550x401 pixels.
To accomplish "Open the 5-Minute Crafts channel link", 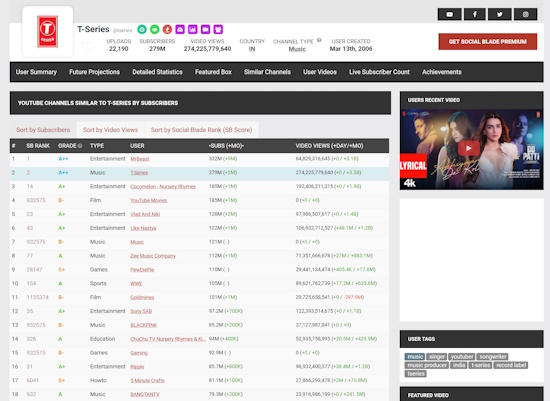I will (x=147, y=381).
